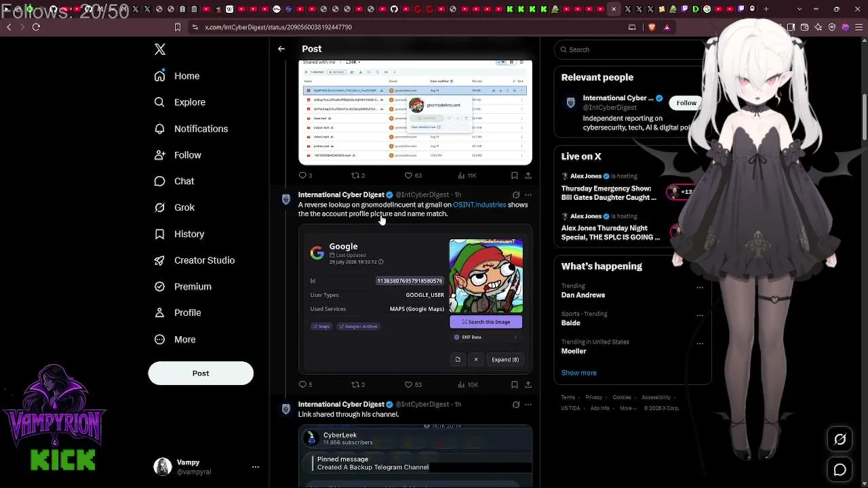Open options for Balde trend

click(700, 316)
